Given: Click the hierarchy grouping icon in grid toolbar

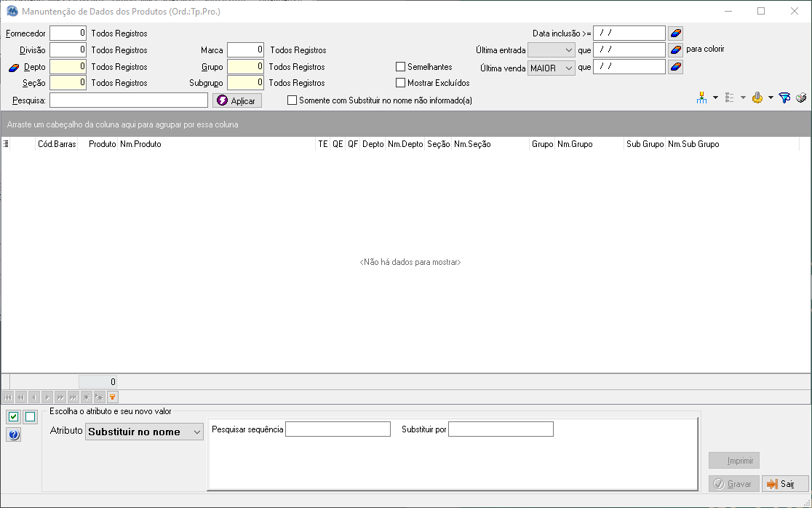Looking at the screenshot, I should (x=701, y=98).
